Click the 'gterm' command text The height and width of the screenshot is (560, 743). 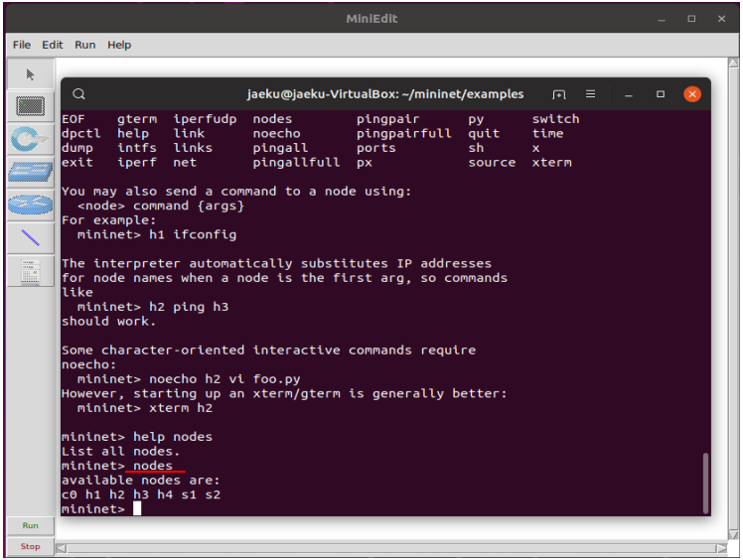[x=137, y=119]
